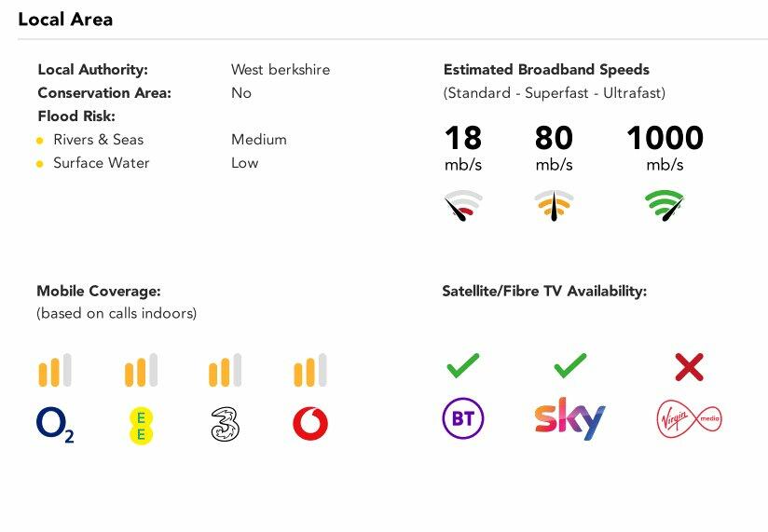This screenshot has height=532, width=768.
Task: Click the Virgin Media logo
Action: pos(689,420)
